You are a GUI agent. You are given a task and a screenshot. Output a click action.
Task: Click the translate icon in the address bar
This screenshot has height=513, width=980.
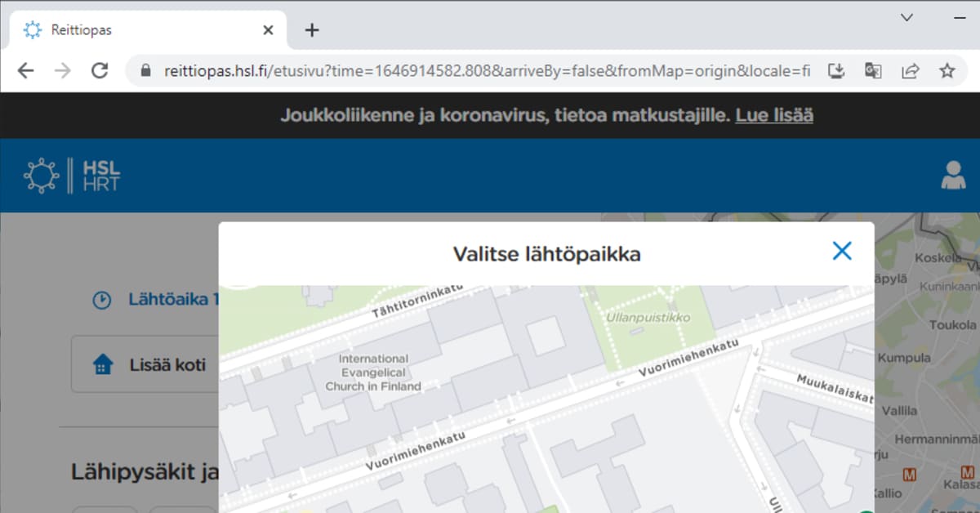point(873,71)
